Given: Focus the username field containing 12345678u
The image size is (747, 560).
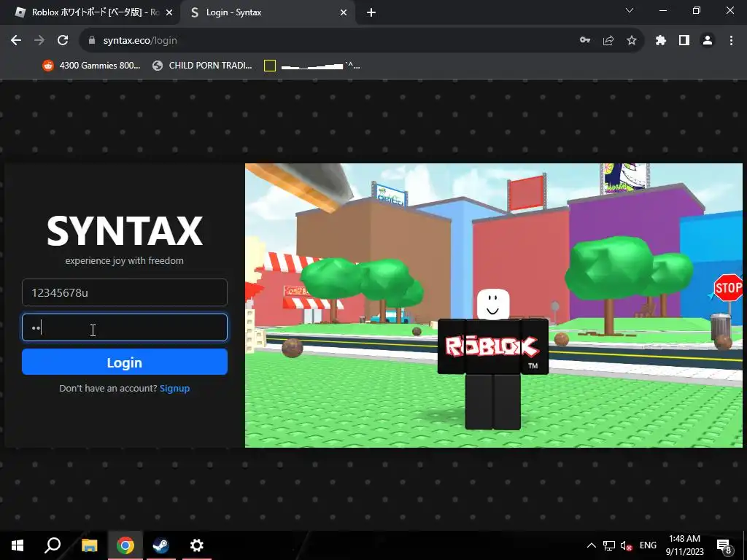Looking at the screenshot, I should point(124,292).
